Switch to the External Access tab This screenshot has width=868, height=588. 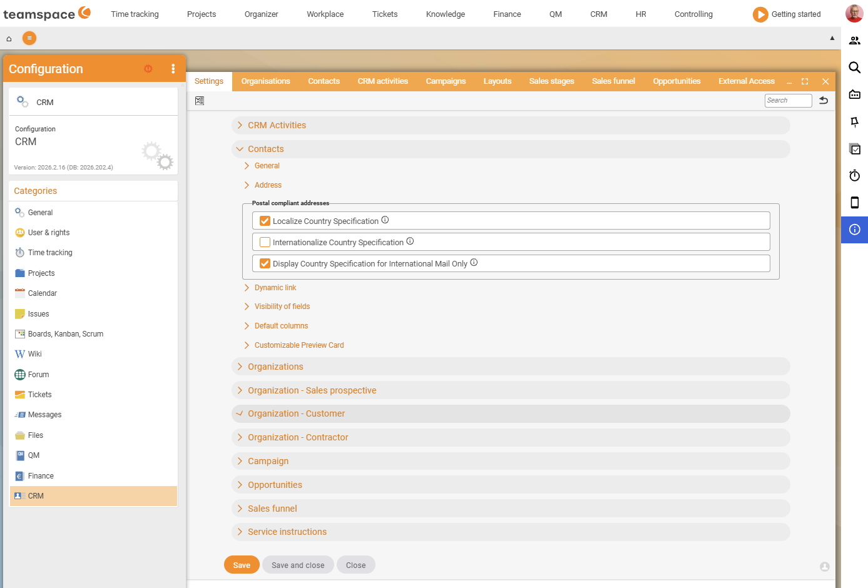pyautogui.click(x=746, y=81)
